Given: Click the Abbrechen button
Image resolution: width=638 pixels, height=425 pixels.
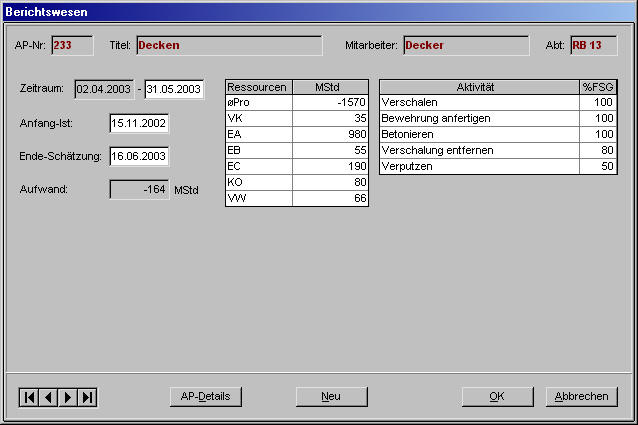Looking at the screenshot, I should pyautogui.click(x=581, y=396).
